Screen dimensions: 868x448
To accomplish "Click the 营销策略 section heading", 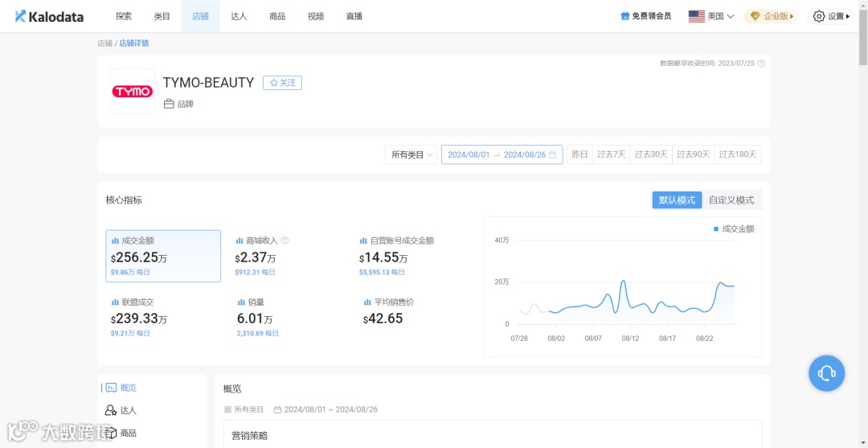I will click(250, 436).
